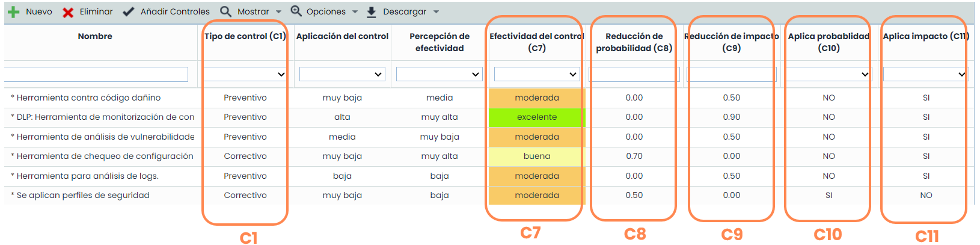Viewport: 980px width, 245px height.
Task: Sort by Percepción de efectividad column header
Action: (x=439, y=42)
